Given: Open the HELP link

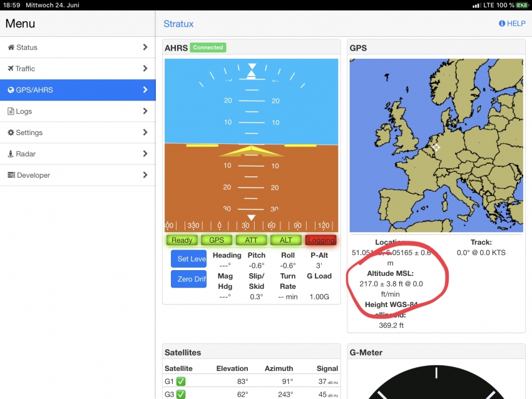Looking at the screenshot, I should click(513, 23).
